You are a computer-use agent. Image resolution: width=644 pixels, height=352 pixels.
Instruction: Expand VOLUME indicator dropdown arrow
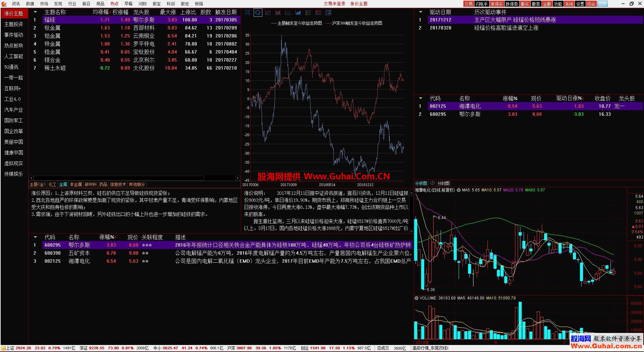click(416, 298)
